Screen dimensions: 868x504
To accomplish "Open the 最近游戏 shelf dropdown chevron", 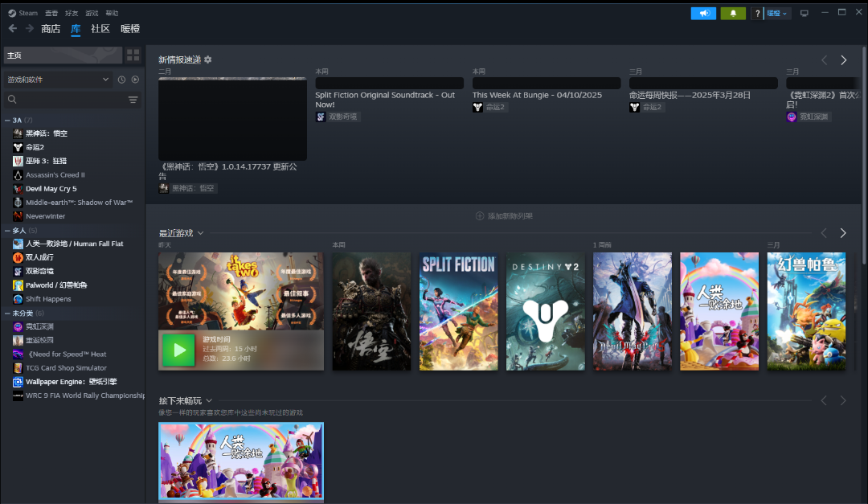I will [200, 233].
